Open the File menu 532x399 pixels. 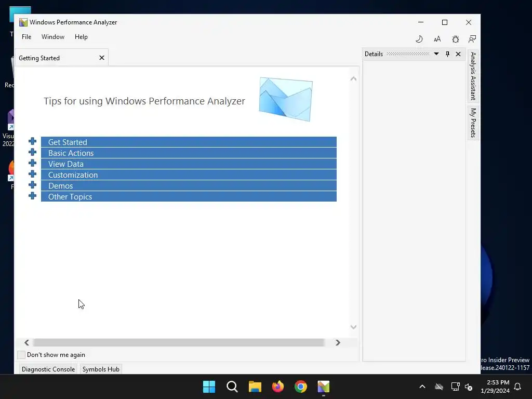pyautogui.click(x=26, y=37)
